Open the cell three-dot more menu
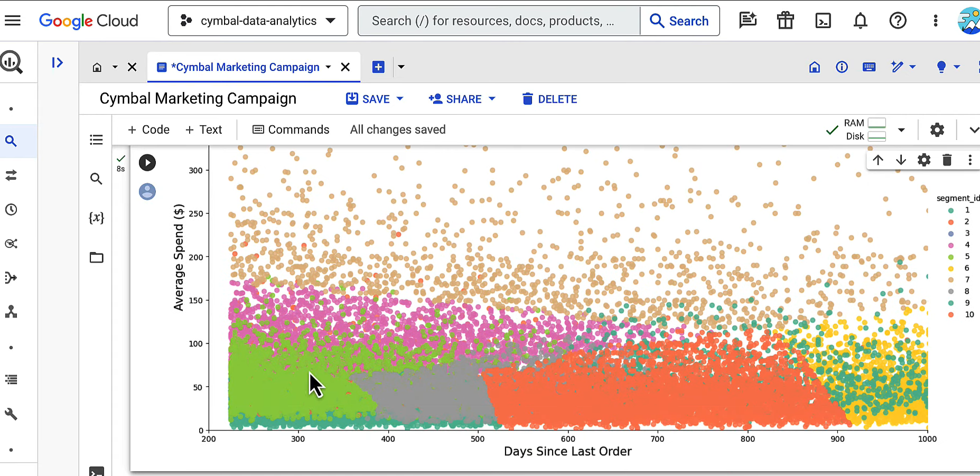 click(x=970, y=160)
